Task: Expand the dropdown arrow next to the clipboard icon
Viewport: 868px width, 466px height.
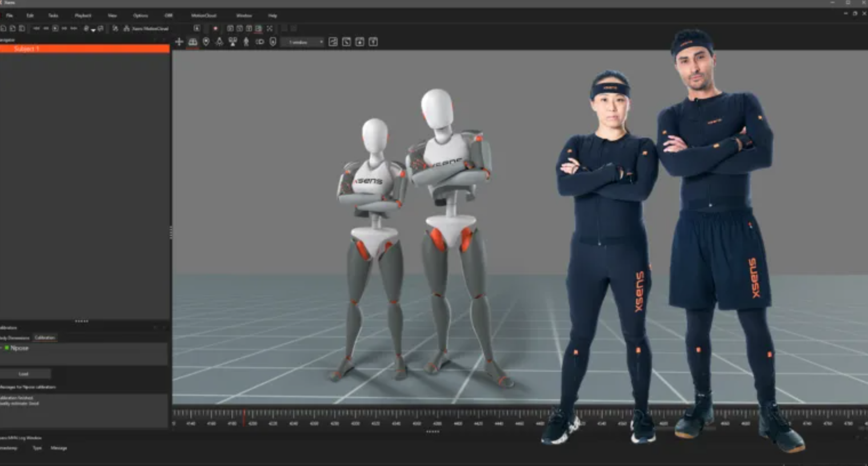Action: click(93, 29)
